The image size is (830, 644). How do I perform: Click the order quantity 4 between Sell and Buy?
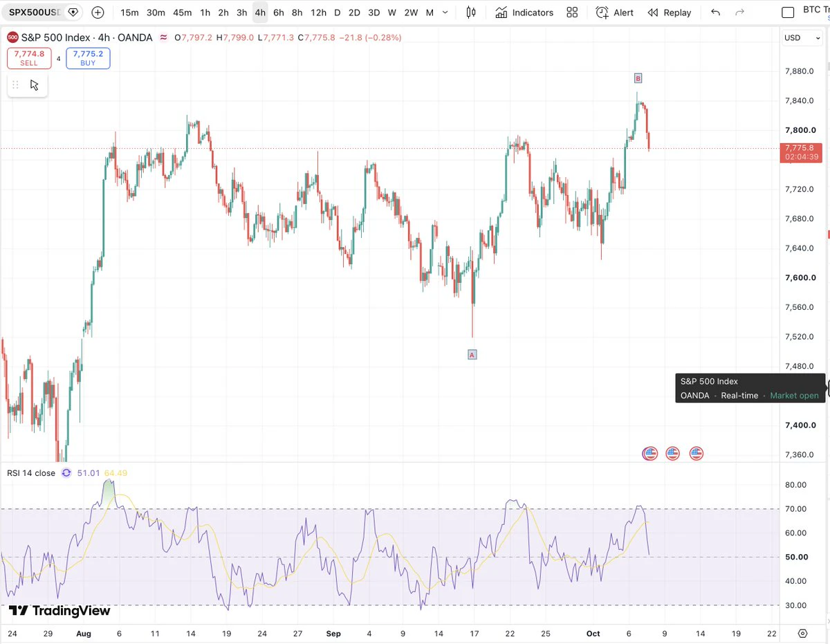(58, 59)
